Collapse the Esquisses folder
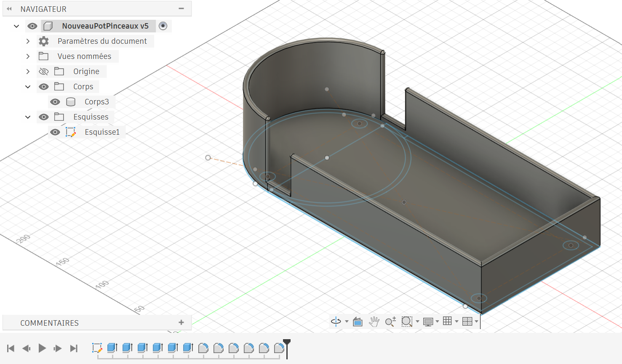 (28, 117)
